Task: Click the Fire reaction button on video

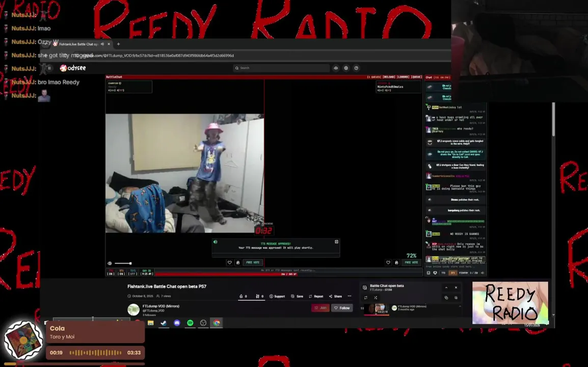Action: [244, 296]
